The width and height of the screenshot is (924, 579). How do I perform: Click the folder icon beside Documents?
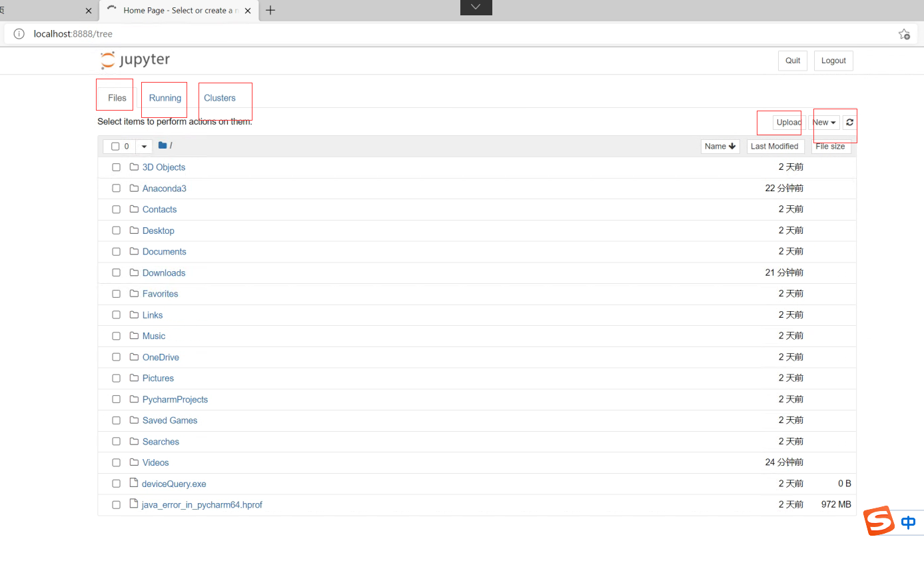pyautogui.click(x=134, y=251)
